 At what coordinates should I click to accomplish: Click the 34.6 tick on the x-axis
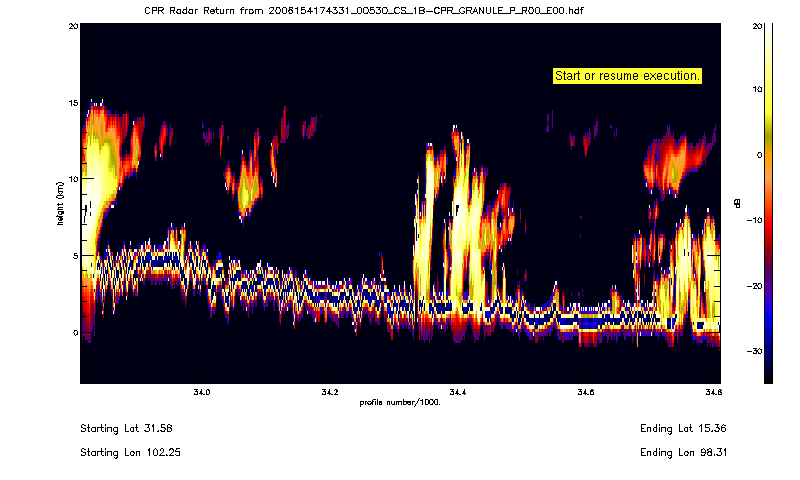click(586, 392)
